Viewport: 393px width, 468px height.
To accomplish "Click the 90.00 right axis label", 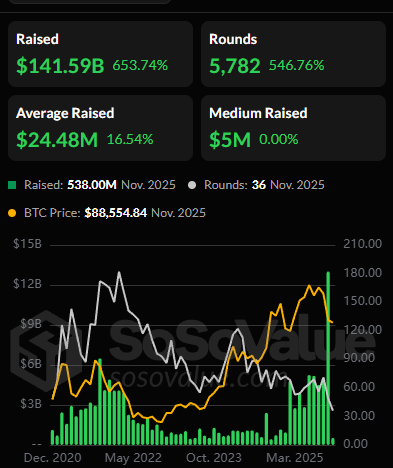I will pyautogui.click(x=360, y=358).
